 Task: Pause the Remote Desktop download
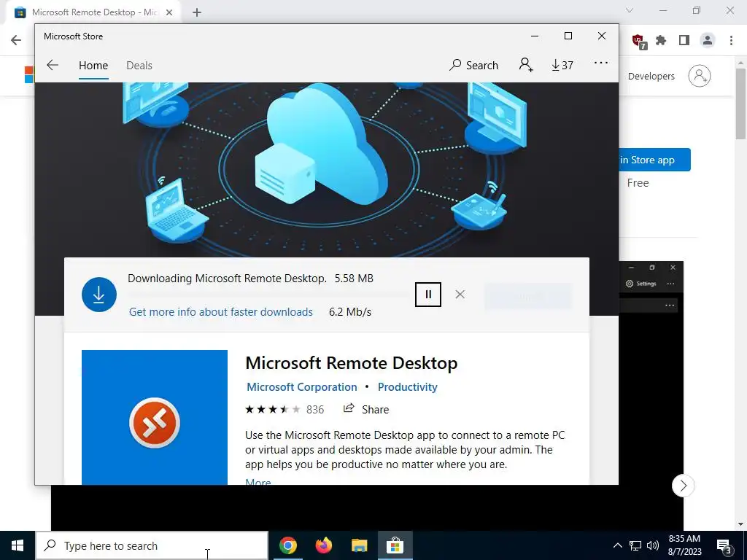tap(427, 295)
